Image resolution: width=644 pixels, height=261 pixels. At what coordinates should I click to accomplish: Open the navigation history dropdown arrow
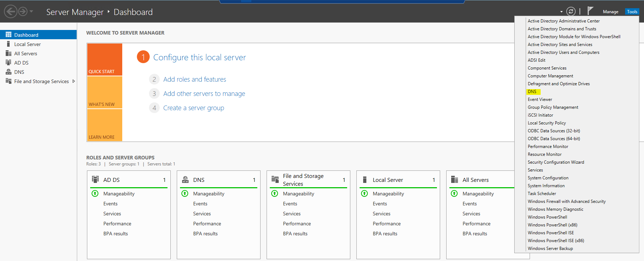tap(31, 11)
